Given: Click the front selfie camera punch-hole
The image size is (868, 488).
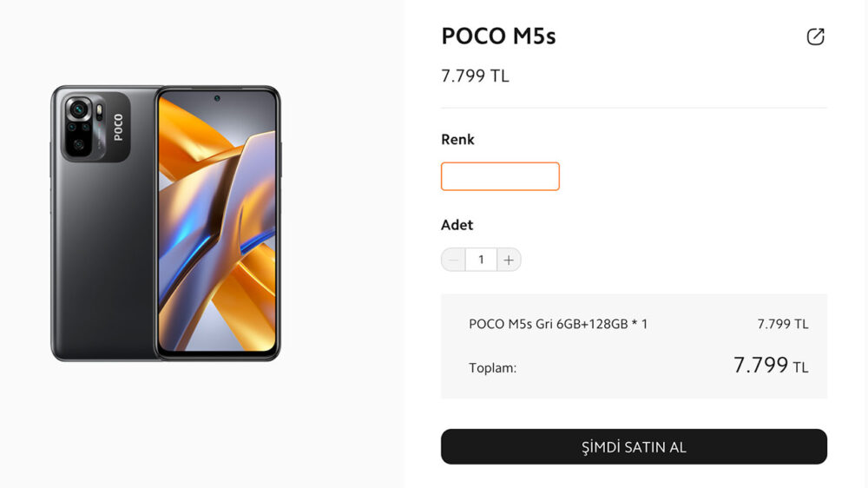Looking at the screenshot, I should 217,98.
